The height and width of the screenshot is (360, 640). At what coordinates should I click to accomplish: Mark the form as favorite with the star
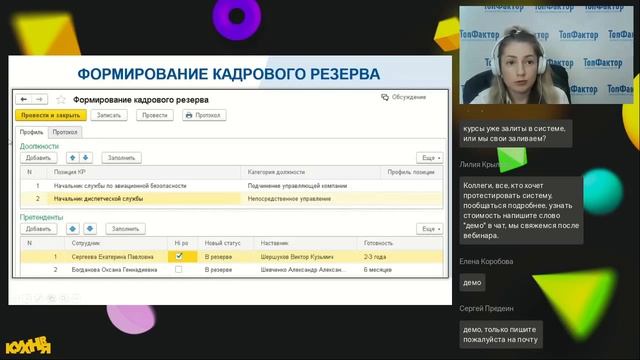[x=61, y=100]
